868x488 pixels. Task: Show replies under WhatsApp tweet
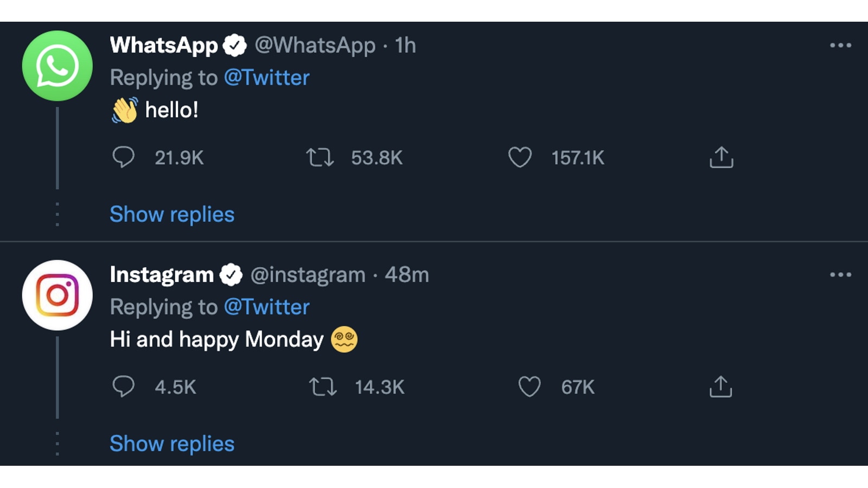tap(172, 215)
